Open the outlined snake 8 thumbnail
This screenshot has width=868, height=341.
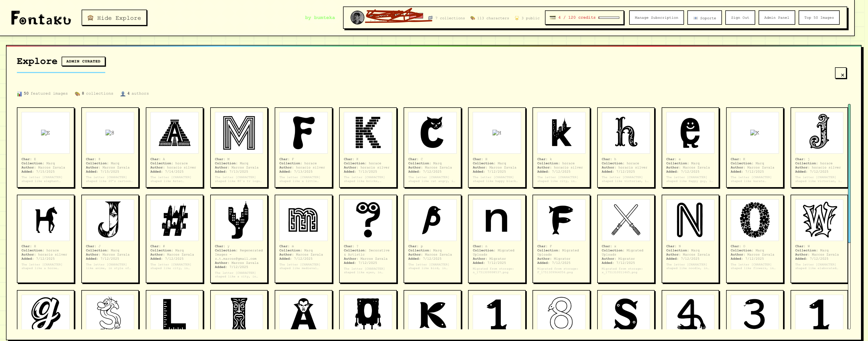click(561, 312)
